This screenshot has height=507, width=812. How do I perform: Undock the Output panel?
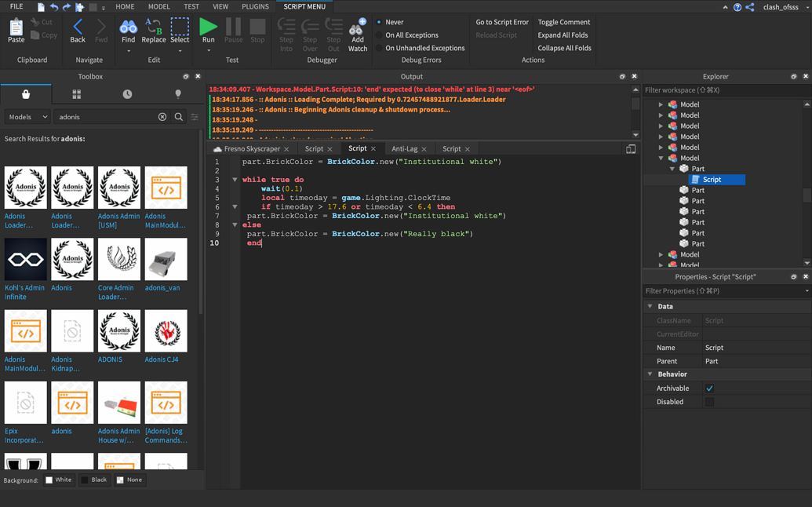pyautogui.click(x=622, y=76)
